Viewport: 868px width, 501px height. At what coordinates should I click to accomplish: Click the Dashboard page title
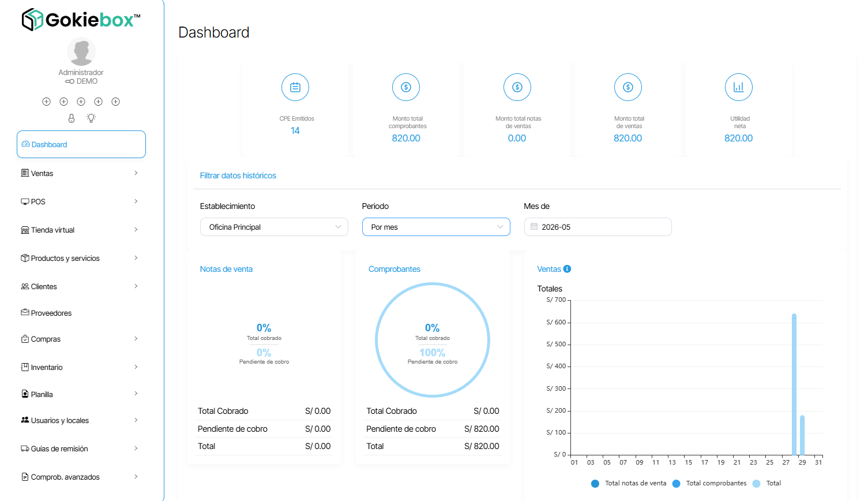(x=214, y=32)
